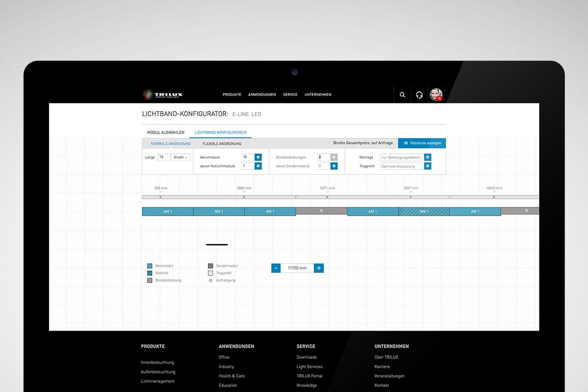Open the Produkte menu in header
Image resolution: width=588 pixels, height=392 pixels.
point(232,94)
